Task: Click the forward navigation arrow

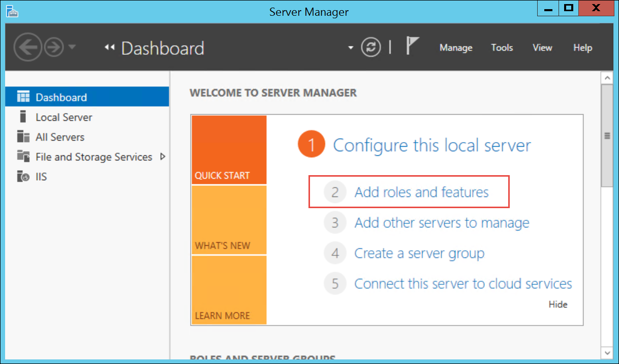Action: 53,48
